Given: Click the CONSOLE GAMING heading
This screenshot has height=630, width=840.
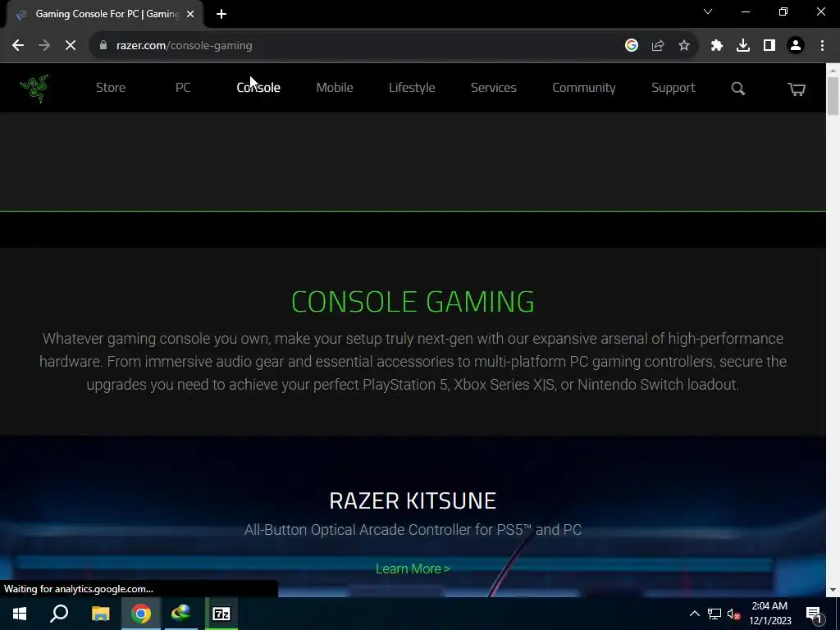Looking at the screenshot, I should click(413, 302).
